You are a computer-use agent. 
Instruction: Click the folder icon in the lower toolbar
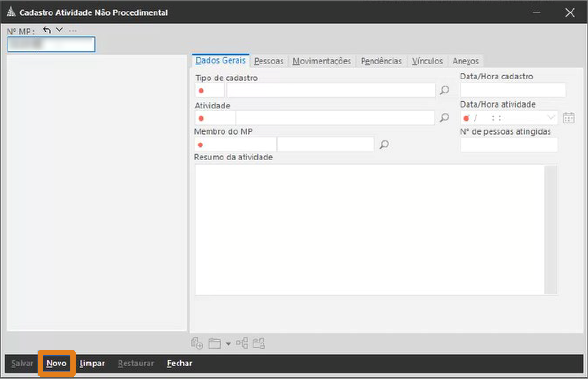point(214,343)
